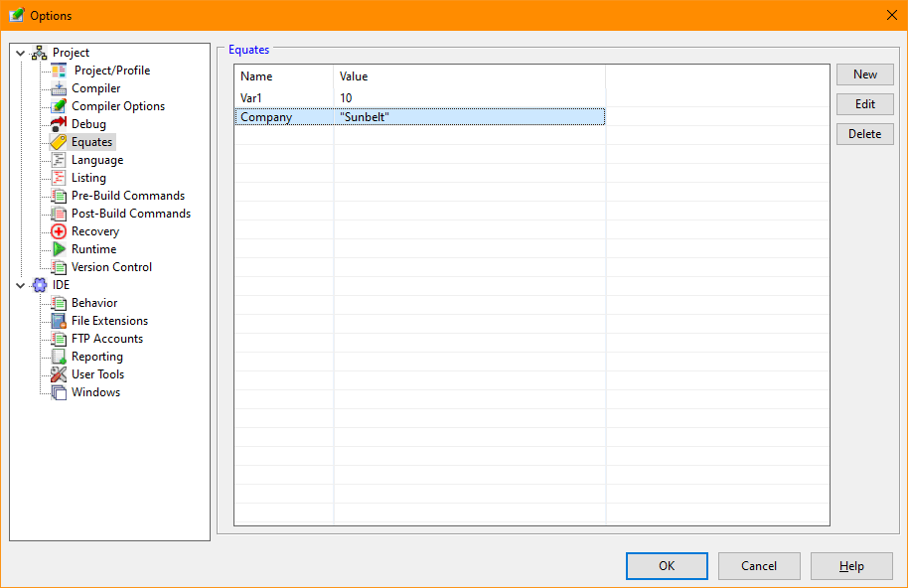The height and width of the screenshot is (588, 908).
Task: Select the Runtime green arrow icon
Action: point(59,249)
